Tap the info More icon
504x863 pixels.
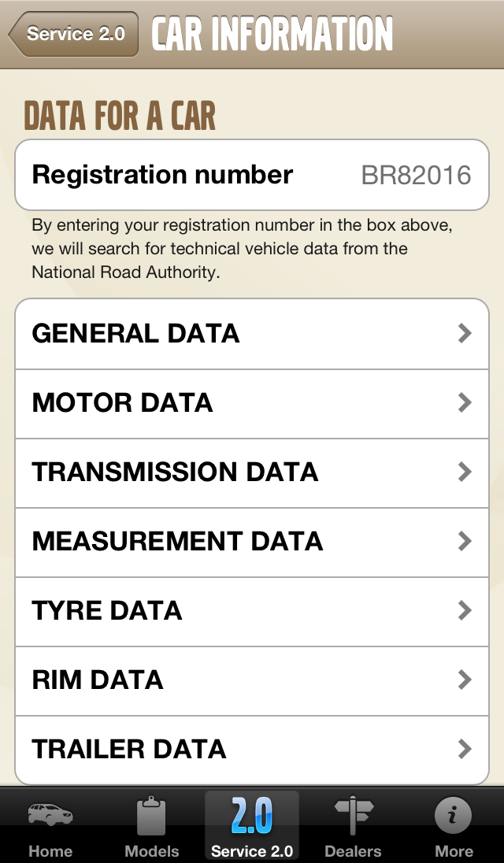point(454,816)
